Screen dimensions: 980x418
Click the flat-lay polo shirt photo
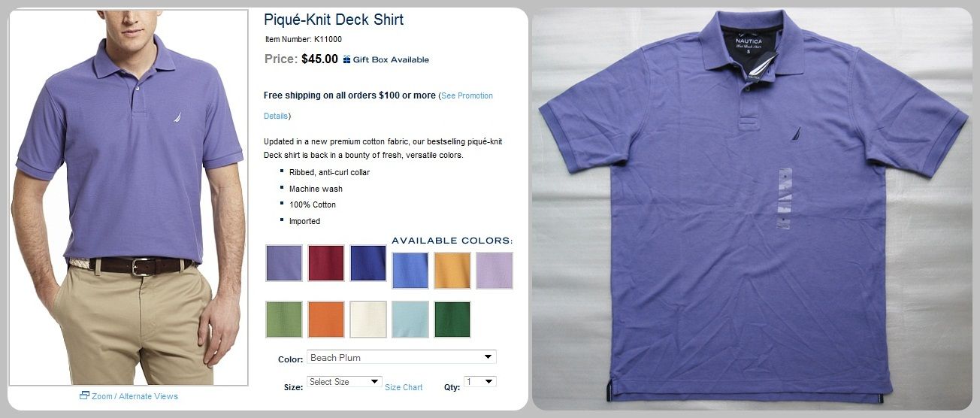coord(752,209)
